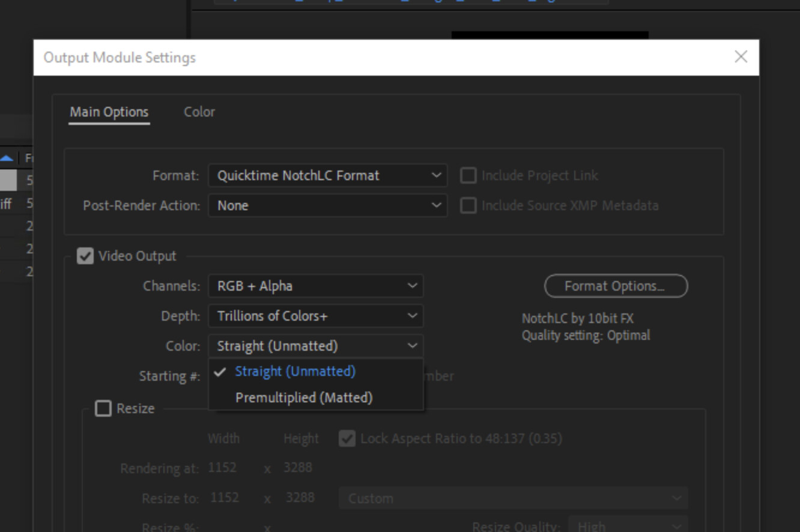Open the Format dropdown (Quicktime NotchLC Format)
The image size is (800, 532).
[x=328, y=175]
